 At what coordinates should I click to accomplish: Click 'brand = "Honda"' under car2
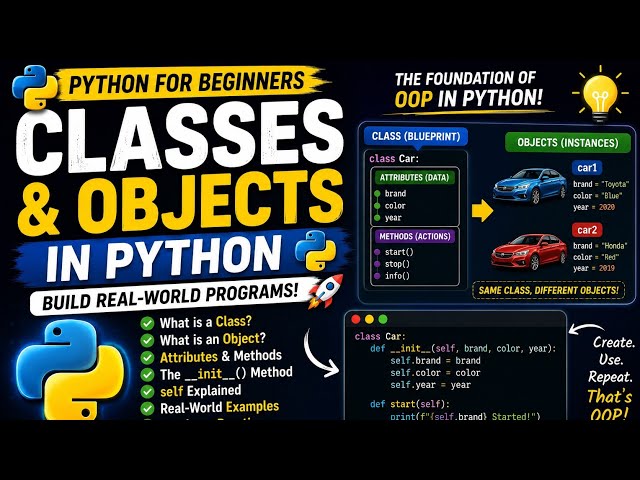[x=600, y=246]
